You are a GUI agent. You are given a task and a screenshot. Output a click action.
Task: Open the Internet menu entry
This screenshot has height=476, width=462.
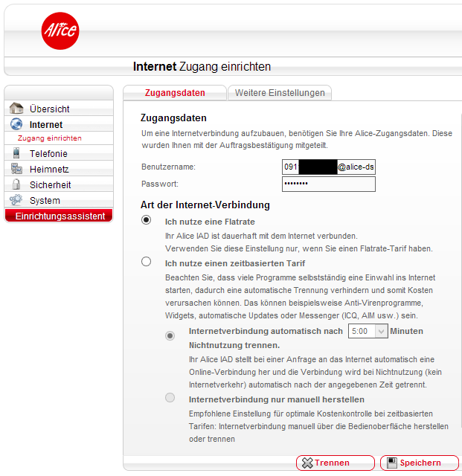click(x=59, y=124)
